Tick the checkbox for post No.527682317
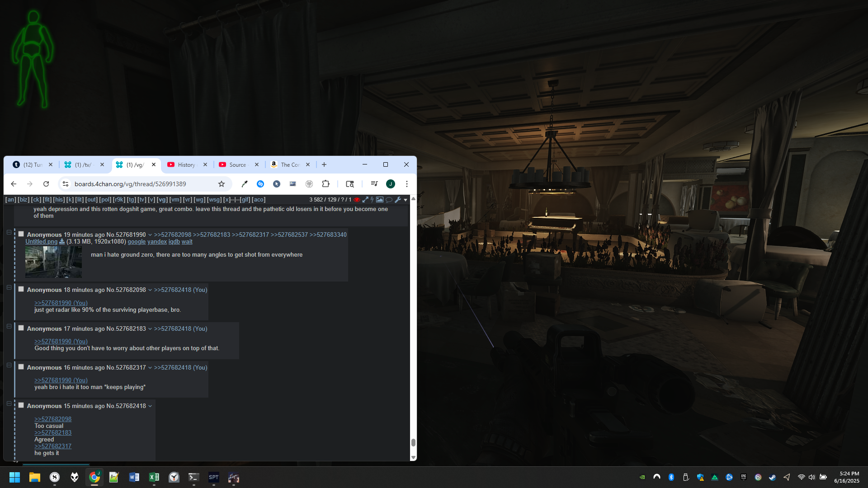This screenshot has height=488, width=868. [21, 367]
